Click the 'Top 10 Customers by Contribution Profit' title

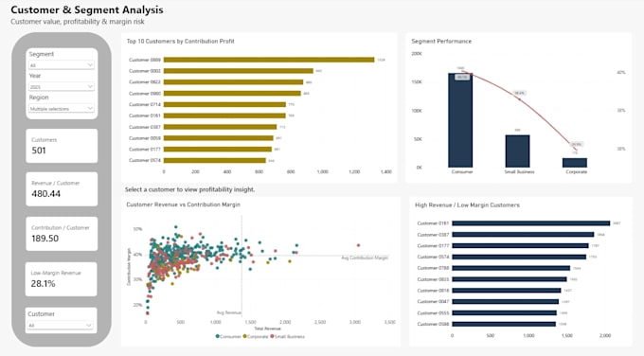180,41
